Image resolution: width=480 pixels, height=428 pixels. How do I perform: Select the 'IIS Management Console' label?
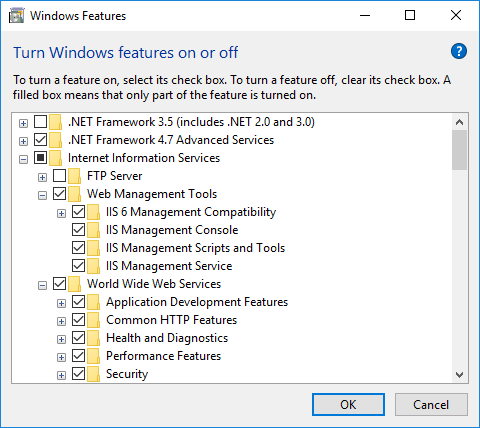172,230
